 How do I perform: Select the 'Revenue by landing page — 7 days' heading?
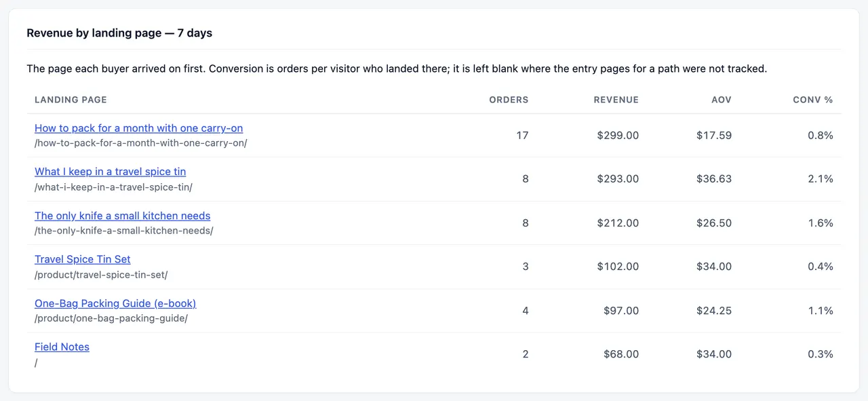tap(119, 33)
